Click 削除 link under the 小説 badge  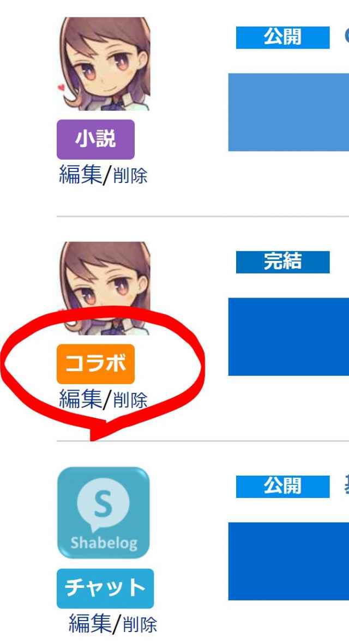[x=130, y=176]
